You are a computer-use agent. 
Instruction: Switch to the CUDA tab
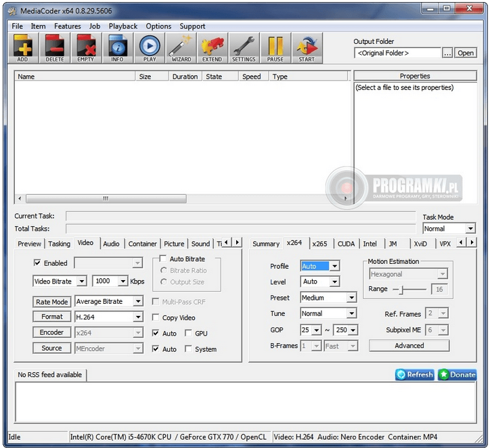click(346, 244)
